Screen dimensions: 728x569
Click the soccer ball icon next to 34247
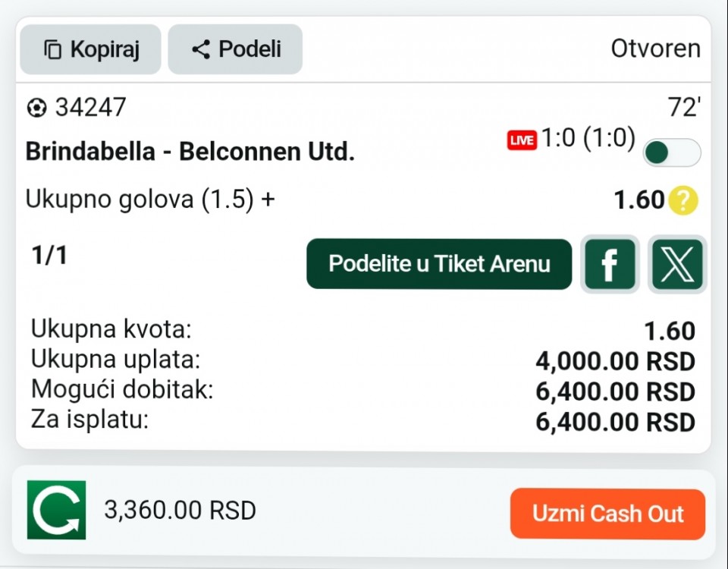[x=36, y=108]
